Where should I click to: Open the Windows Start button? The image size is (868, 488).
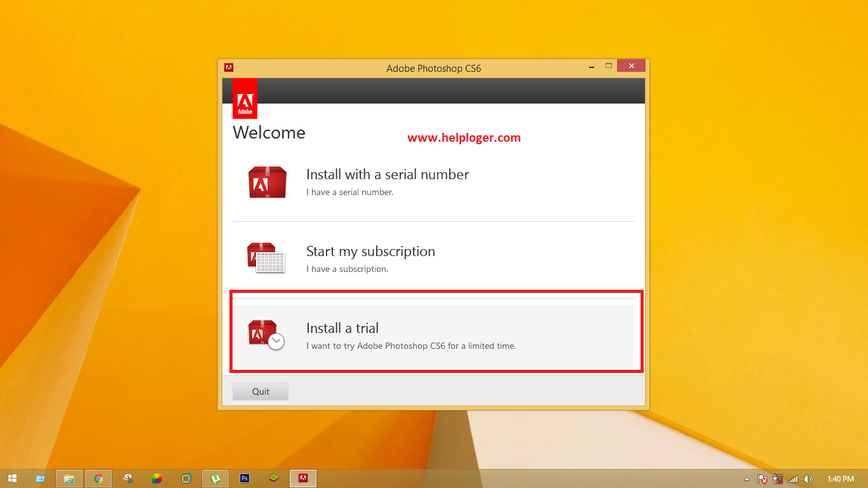tap(12, 478)
